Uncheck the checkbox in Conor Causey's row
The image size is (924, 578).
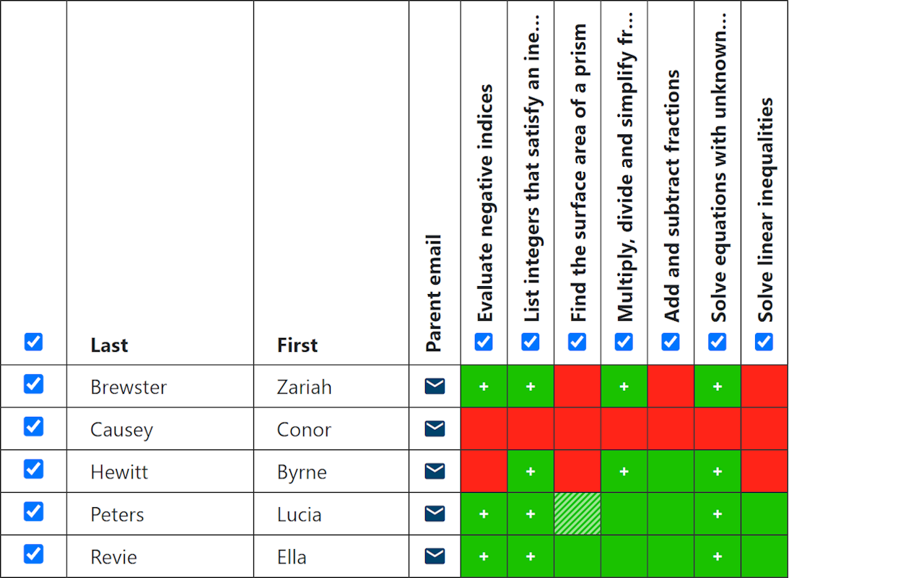click(33, 427)
